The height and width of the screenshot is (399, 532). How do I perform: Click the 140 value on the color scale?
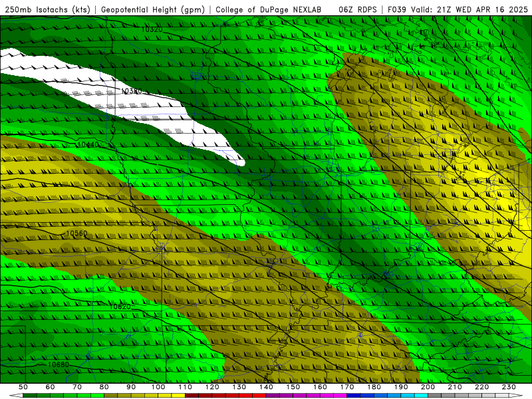pos(266,387)
